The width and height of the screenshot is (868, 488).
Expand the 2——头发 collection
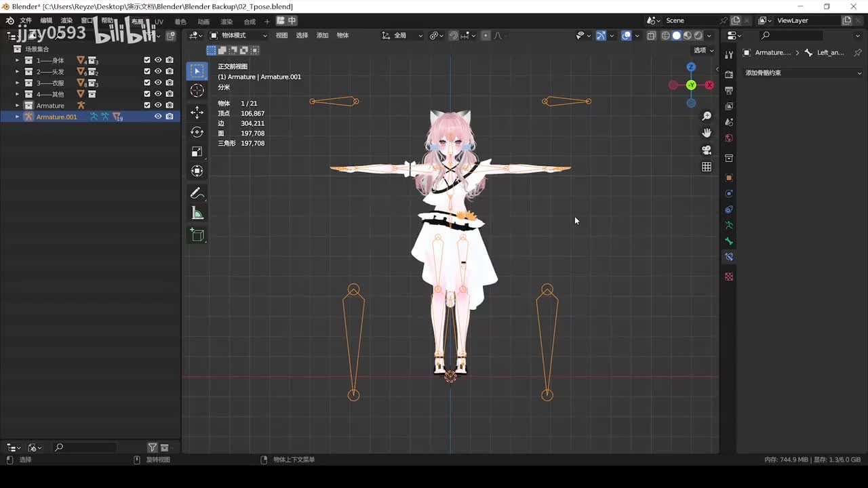[x=17, y=71]
